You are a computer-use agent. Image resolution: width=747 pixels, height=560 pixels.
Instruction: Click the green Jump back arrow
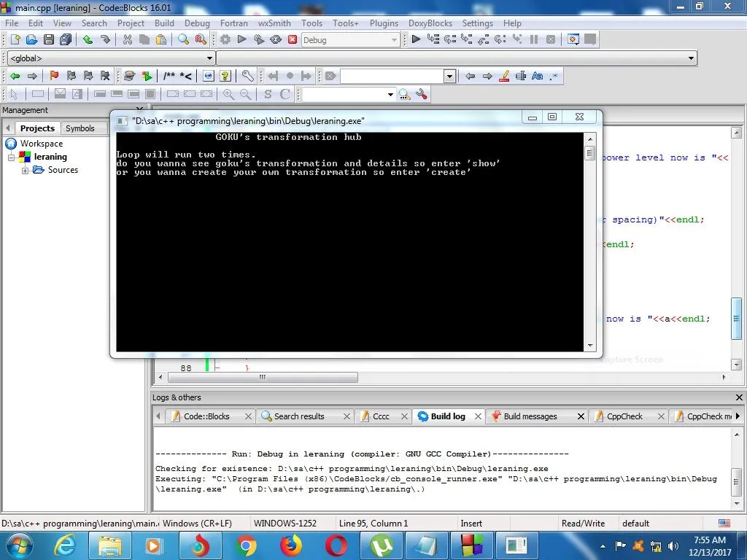click(x=15, y=76)
